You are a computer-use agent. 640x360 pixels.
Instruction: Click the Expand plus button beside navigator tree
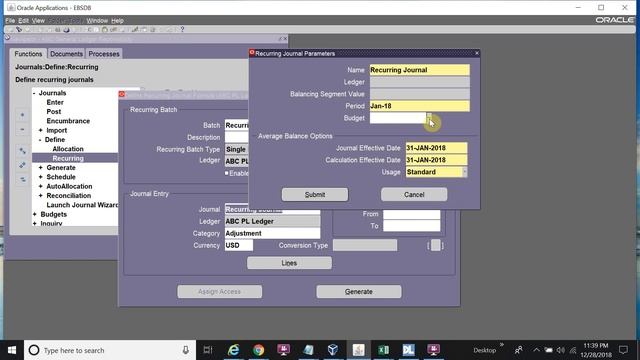coord(22,115)
